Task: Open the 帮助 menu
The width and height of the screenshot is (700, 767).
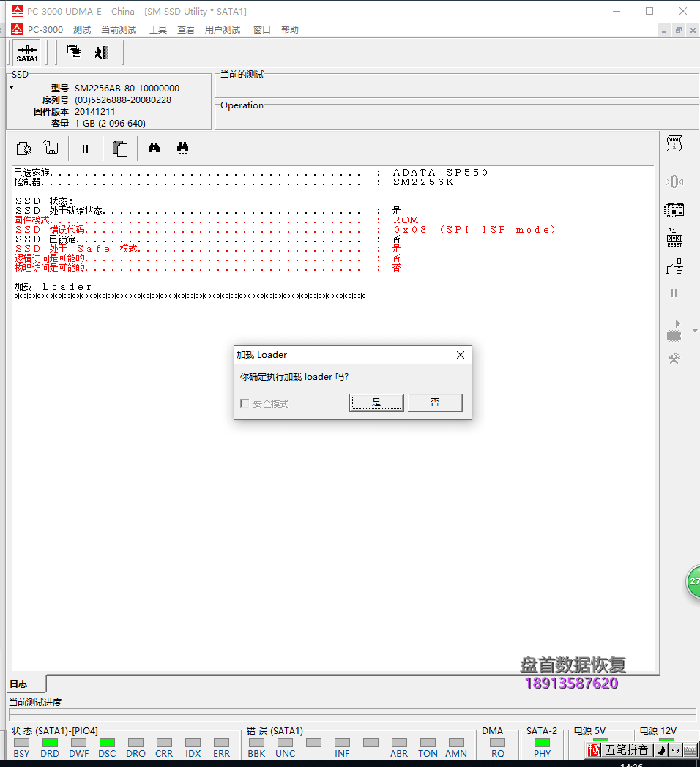Action: point(290,30)
